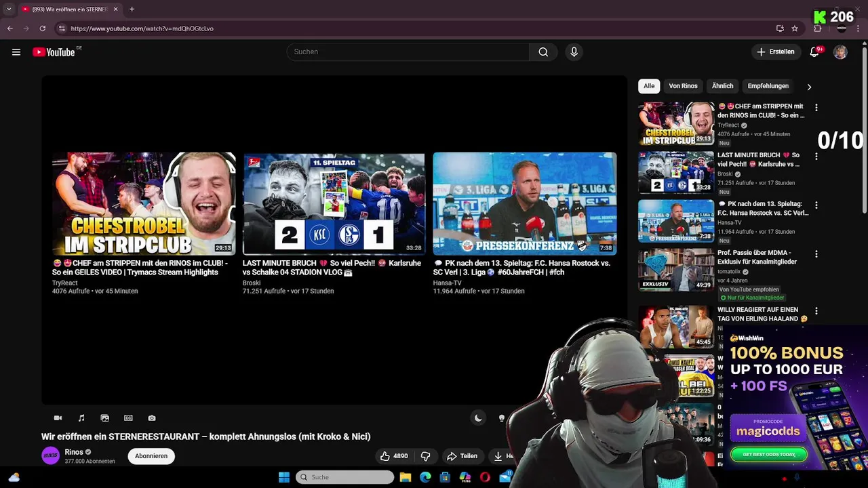868x488 pixels.
Task: Open the Rinos channel name link
Action: (x=74, y=452)
